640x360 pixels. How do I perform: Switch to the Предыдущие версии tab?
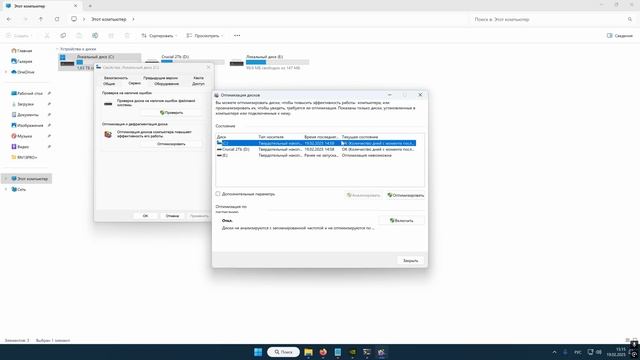click(x=160, y=78)
